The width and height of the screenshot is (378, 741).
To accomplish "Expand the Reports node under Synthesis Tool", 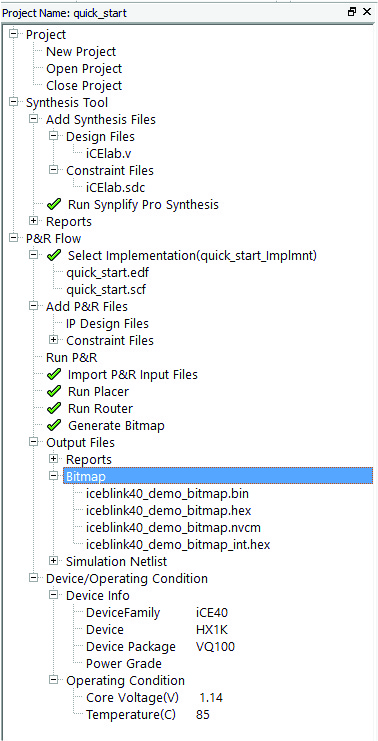I will click(34, 221).
